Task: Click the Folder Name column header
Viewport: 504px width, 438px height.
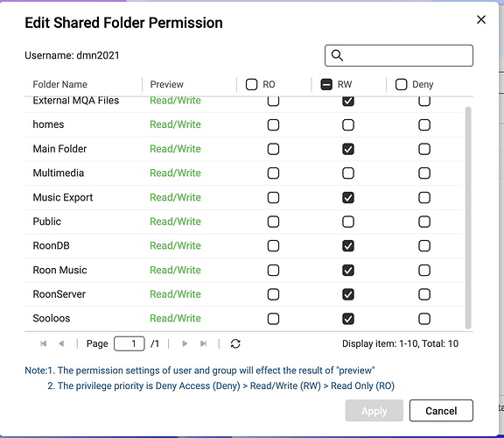Action: click(x=59, y=84)
